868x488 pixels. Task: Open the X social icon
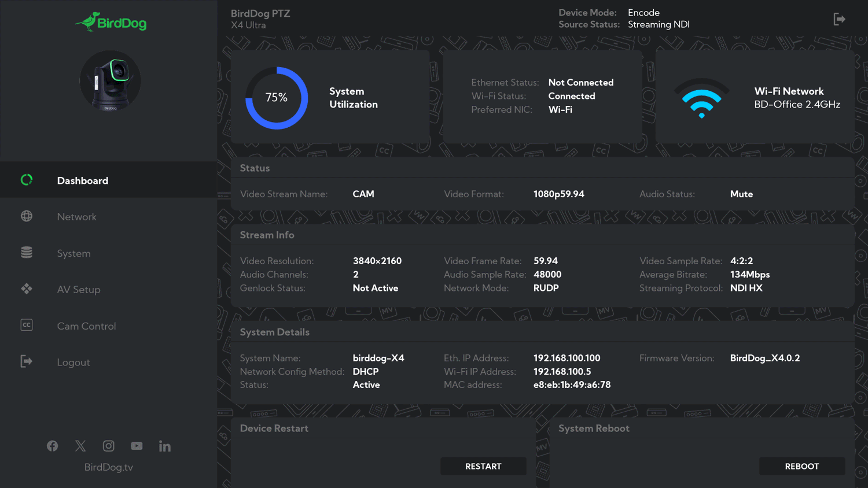click(80, 446)
